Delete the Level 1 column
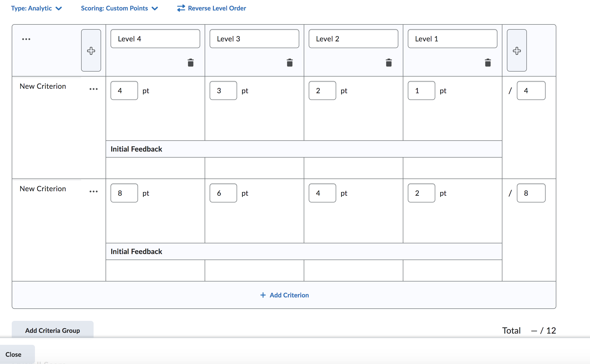590x364 pixels. click(488, 63)
